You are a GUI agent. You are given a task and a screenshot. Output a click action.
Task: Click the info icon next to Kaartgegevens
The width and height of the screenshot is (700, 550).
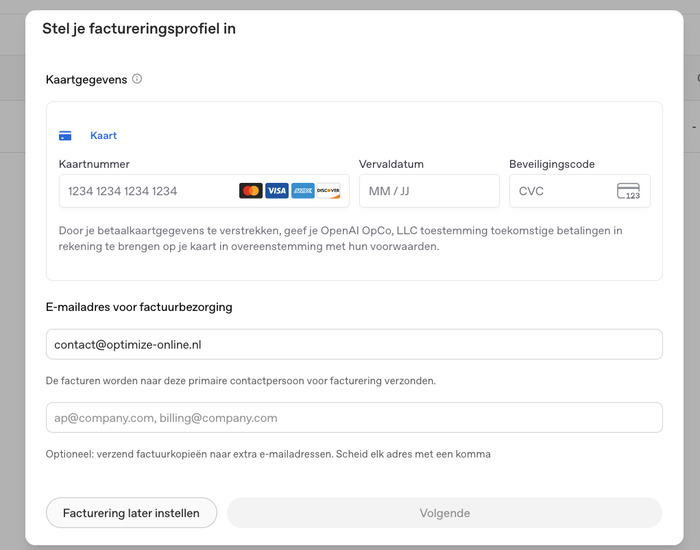137,79
